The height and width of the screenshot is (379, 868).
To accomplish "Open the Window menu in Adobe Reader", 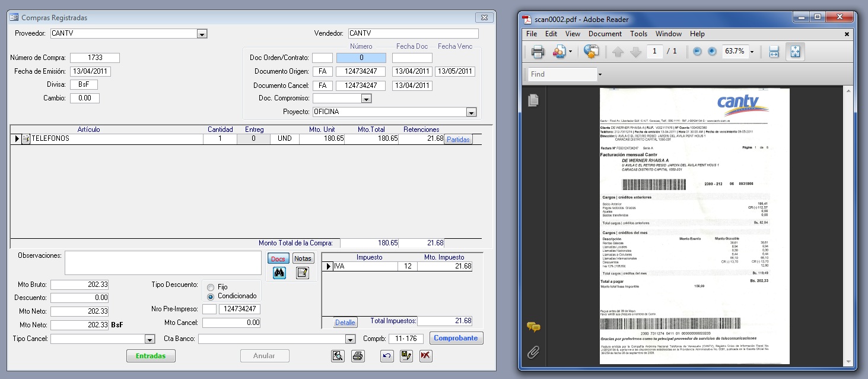I will pos(669,34).
